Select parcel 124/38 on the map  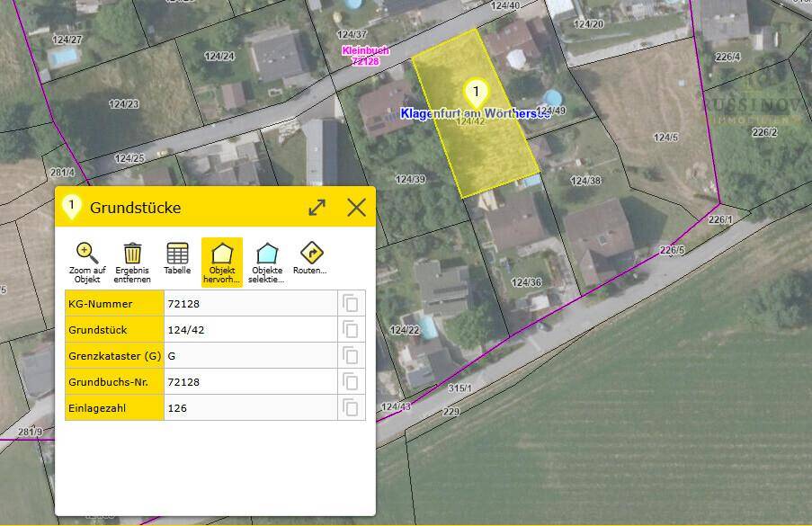coord(585,180)
